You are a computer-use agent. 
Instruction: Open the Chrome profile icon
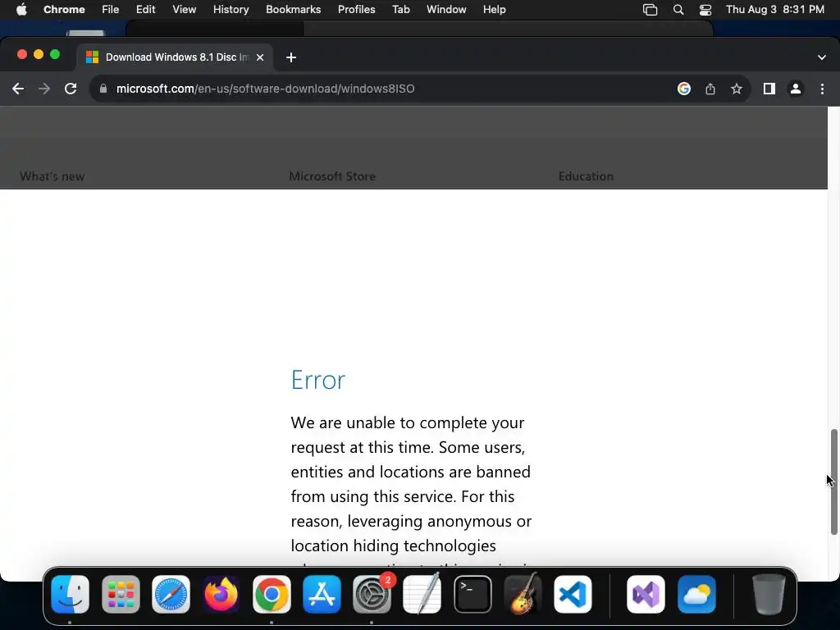click(x=796, y=89)
